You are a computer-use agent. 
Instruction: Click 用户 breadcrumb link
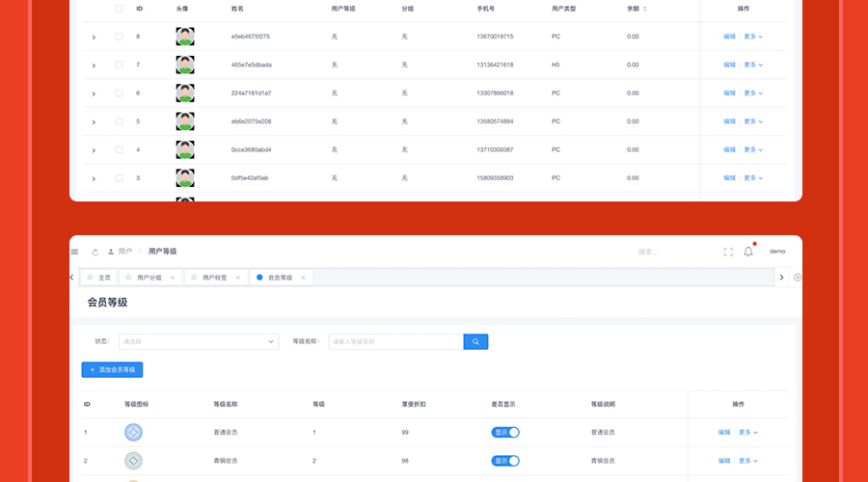coord(125,252)
